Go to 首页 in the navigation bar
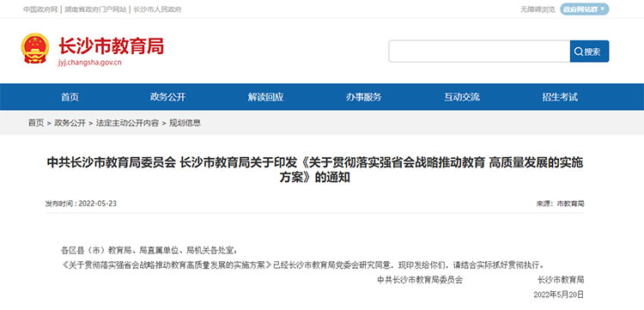 tap(70, 97)
